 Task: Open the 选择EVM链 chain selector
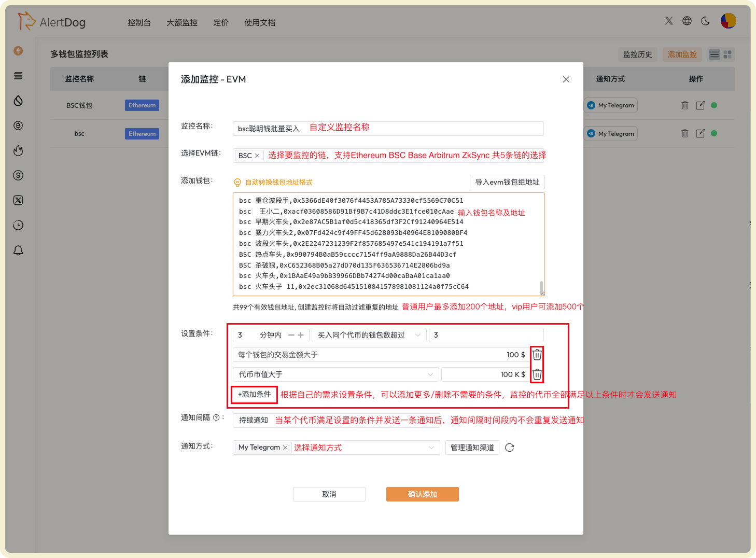pyautogui.click(x=388, y=156)
